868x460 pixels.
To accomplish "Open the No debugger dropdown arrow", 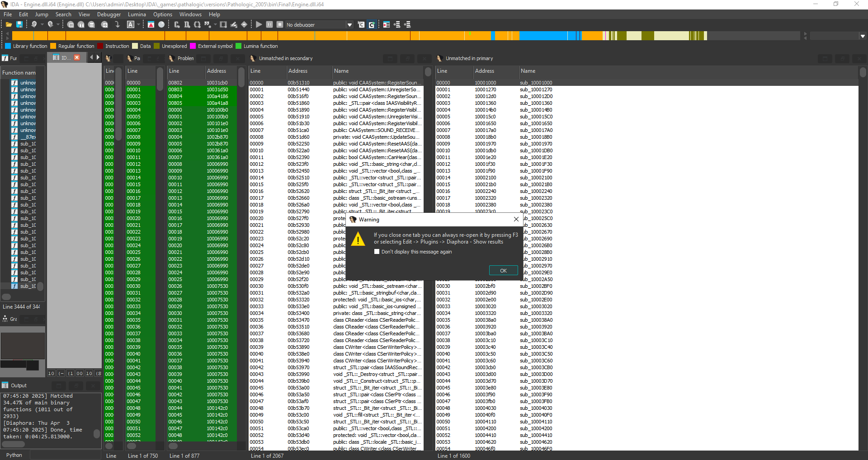I will (349, 24).
